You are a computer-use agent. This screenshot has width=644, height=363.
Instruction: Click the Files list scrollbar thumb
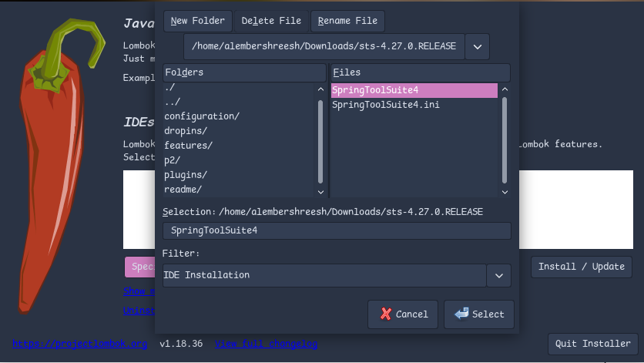(x=505, y=139)
